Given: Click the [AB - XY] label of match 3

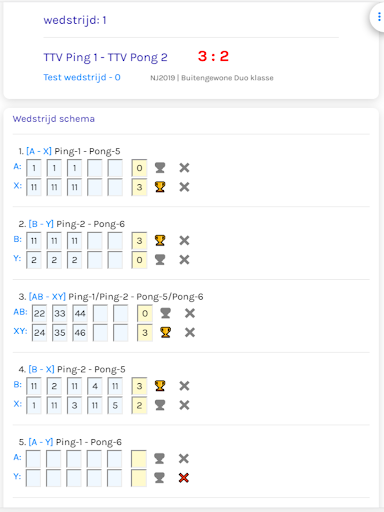Looking at the screenshot, I should coord(47,296).
